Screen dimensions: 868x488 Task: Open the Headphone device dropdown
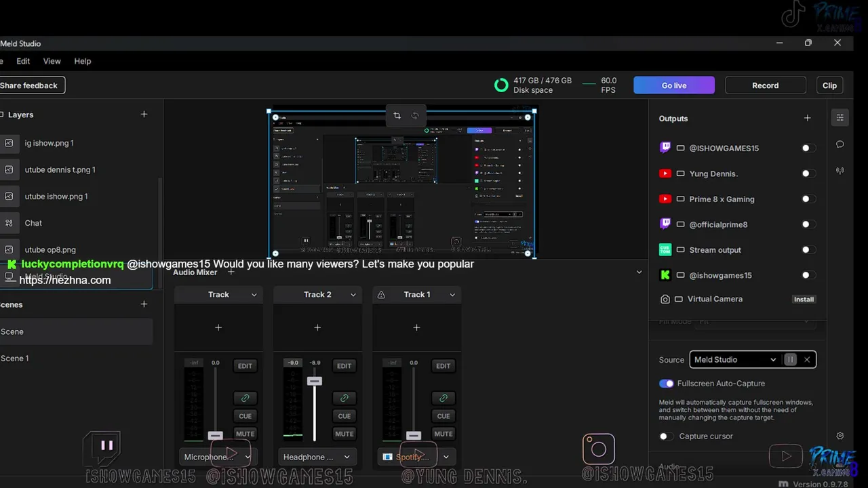317,457
